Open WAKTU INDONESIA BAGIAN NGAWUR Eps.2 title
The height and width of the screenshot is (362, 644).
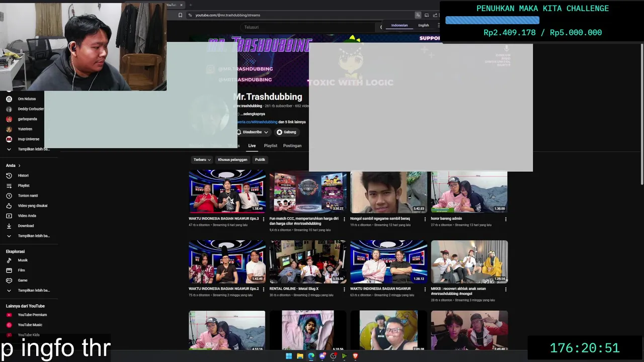224,289
